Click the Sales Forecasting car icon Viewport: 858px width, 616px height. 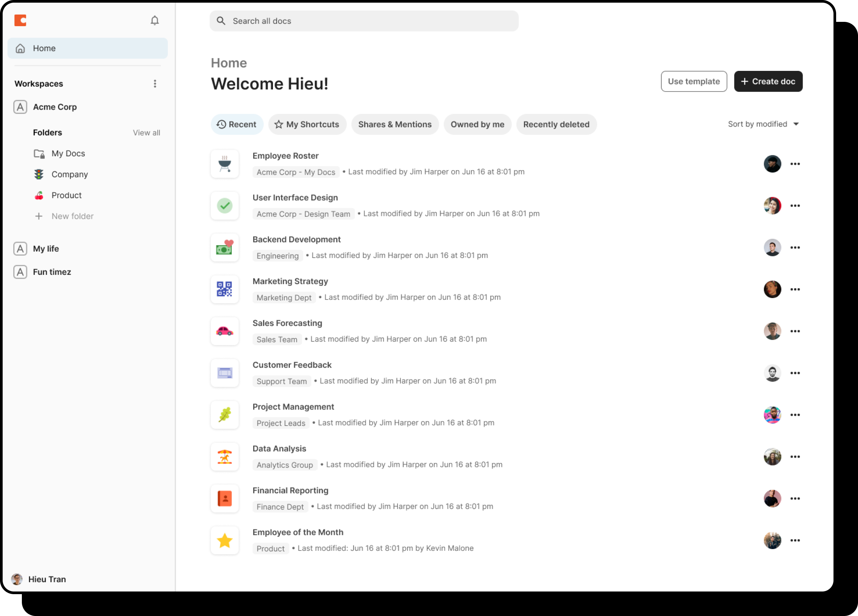pyautogui.click(x=225, y=331)
